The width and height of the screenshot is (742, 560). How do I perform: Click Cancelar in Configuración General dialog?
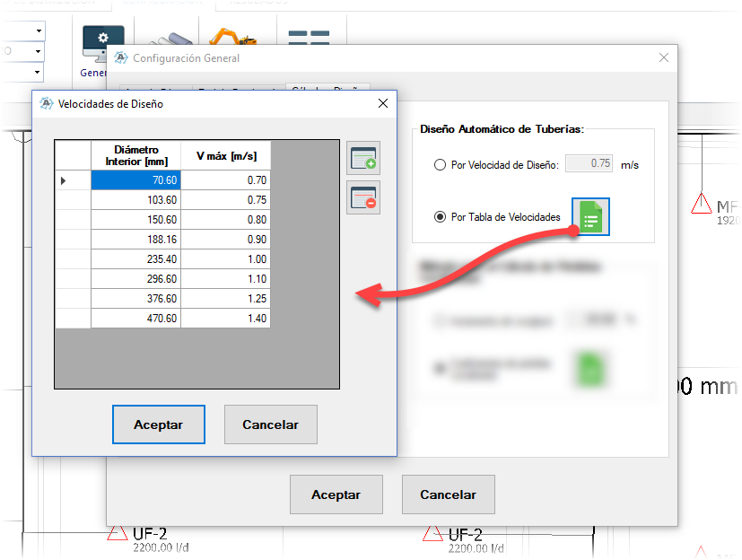pyautogui.click(x=448, y=494)
